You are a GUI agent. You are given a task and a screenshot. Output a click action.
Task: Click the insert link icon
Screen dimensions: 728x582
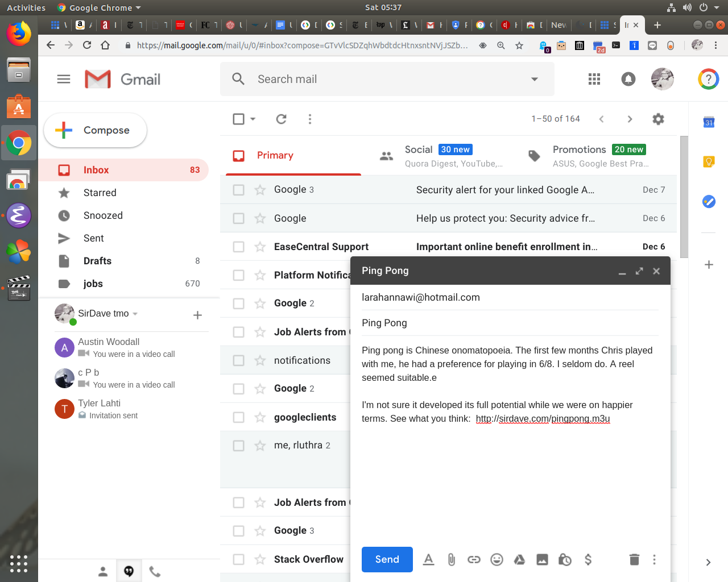click(x=474, y=560)
